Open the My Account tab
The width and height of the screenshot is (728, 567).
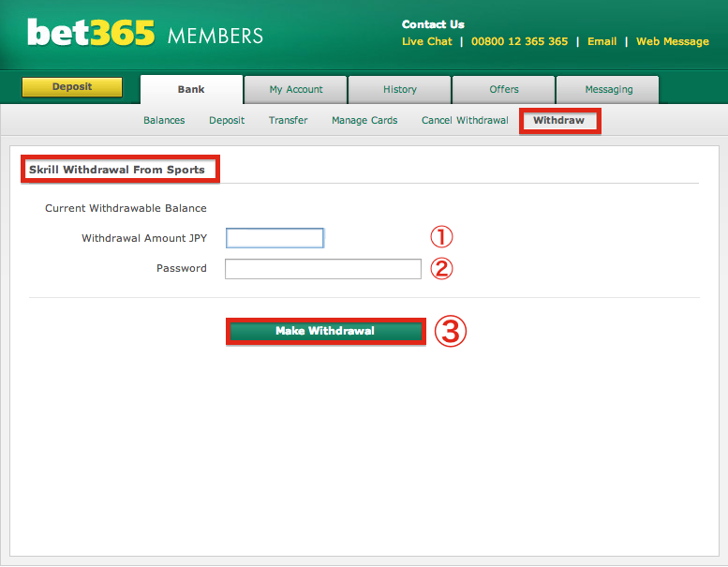coord(296,90)
